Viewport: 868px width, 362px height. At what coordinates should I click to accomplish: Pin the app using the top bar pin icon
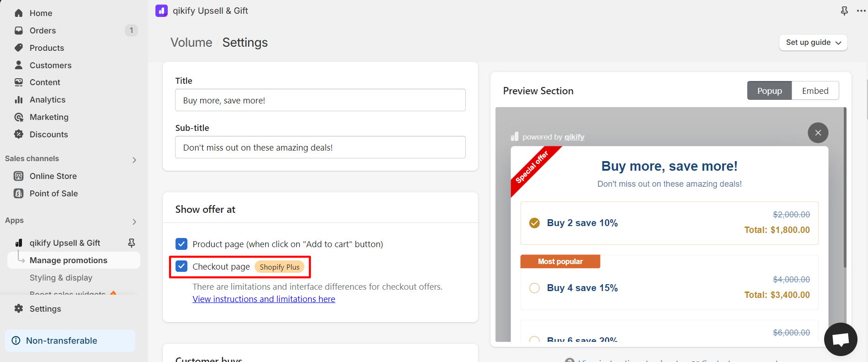(x=844, y=11)
